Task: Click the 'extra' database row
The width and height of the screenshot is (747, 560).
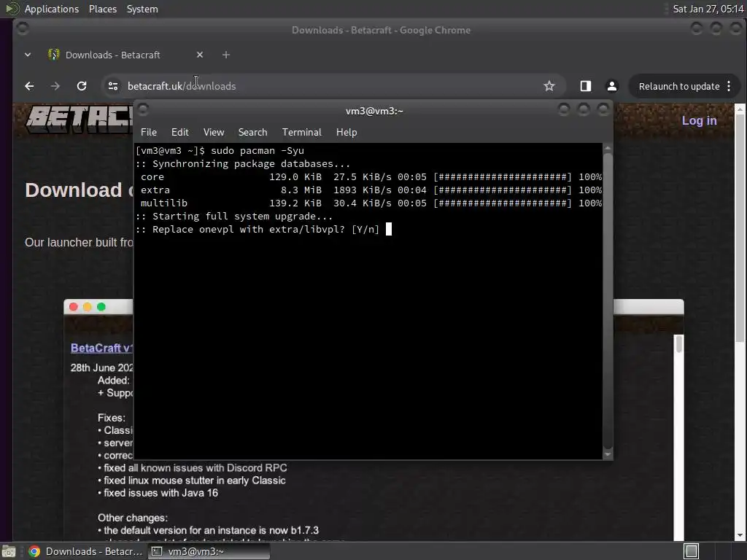Action: tap(371, 190)
